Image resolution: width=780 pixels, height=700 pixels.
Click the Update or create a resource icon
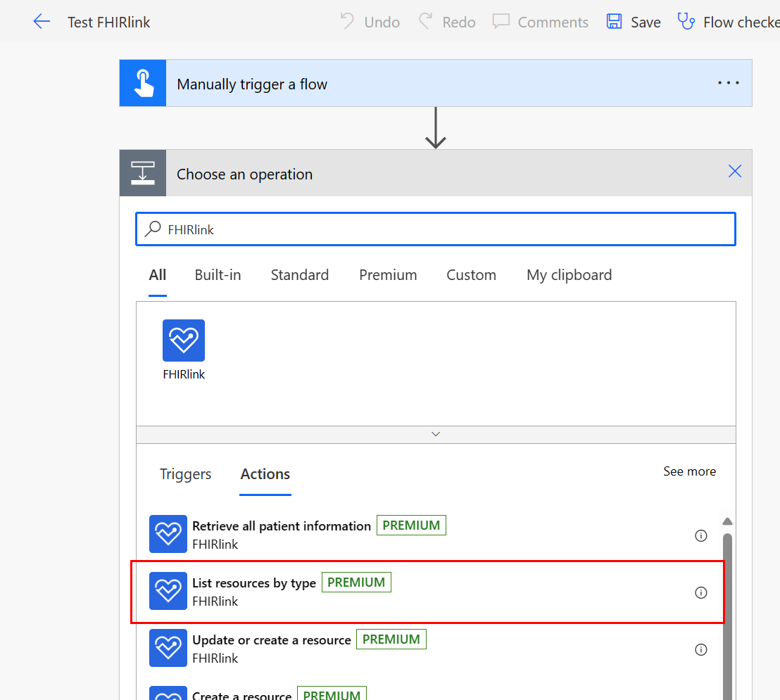168,648
